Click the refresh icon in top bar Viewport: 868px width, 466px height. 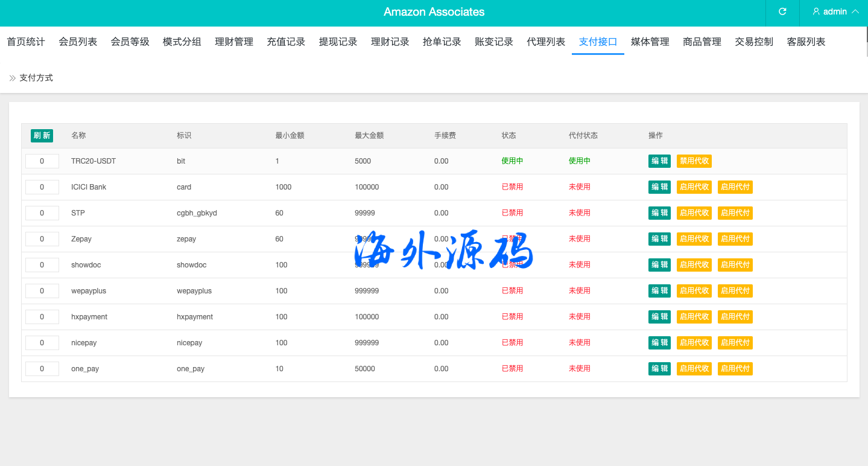coord(782,12)
